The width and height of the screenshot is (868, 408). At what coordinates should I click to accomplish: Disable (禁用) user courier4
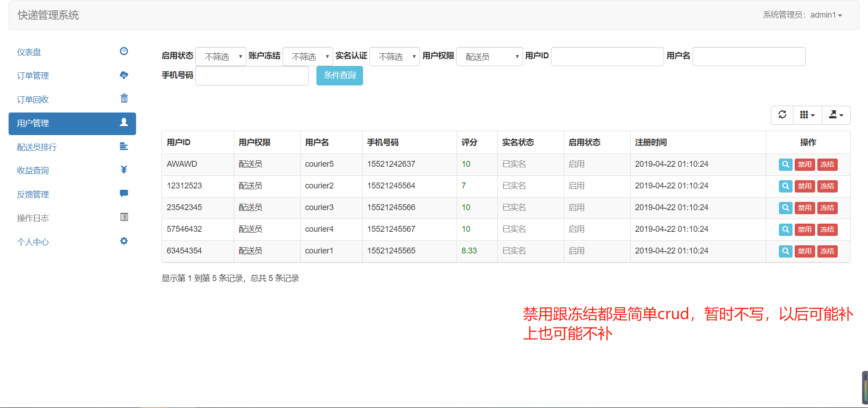click(x=805, y=230)
